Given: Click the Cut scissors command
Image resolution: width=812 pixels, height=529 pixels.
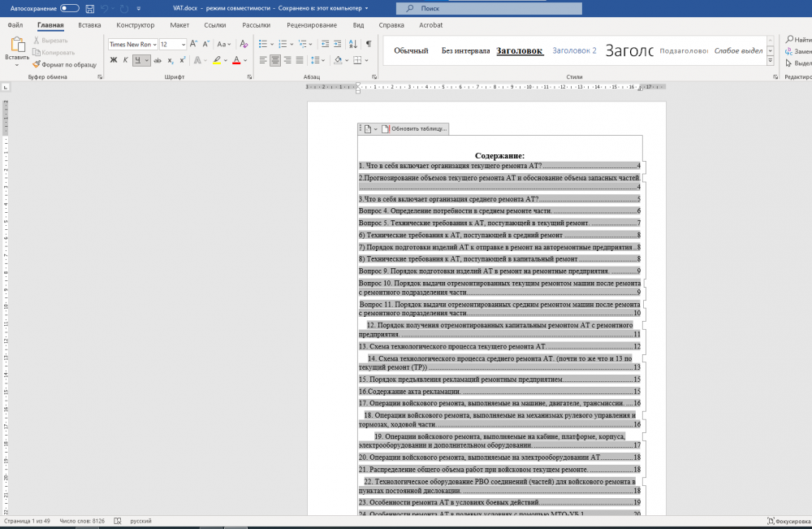Looking at the screenshot, I should 50,41.
